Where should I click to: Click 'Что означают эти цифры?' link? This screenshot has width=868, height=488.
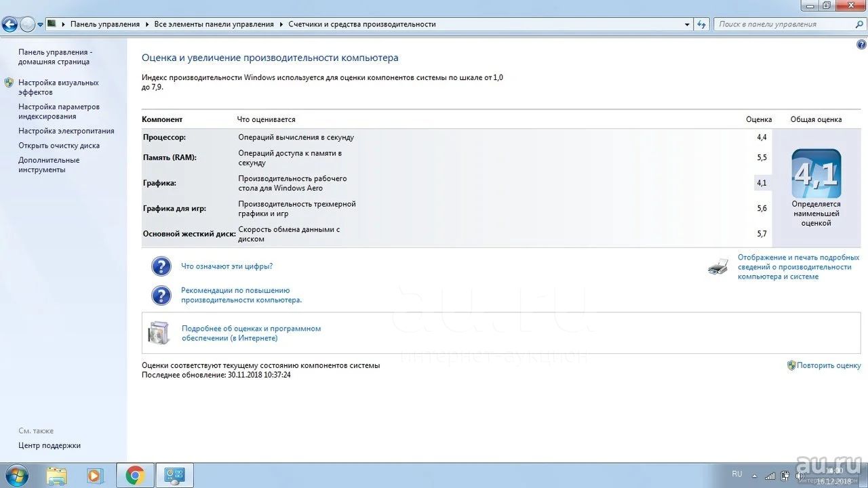(x=227, y=266)
